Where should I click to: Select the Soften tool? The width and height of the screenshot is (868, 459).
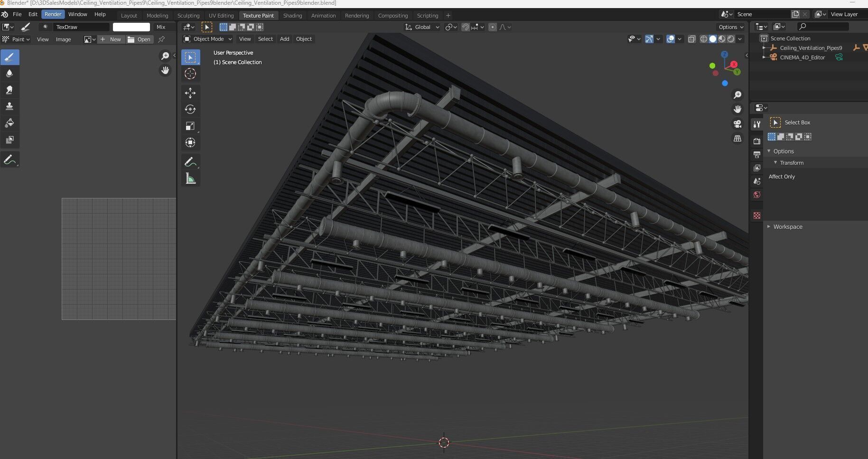click(9, 74)
